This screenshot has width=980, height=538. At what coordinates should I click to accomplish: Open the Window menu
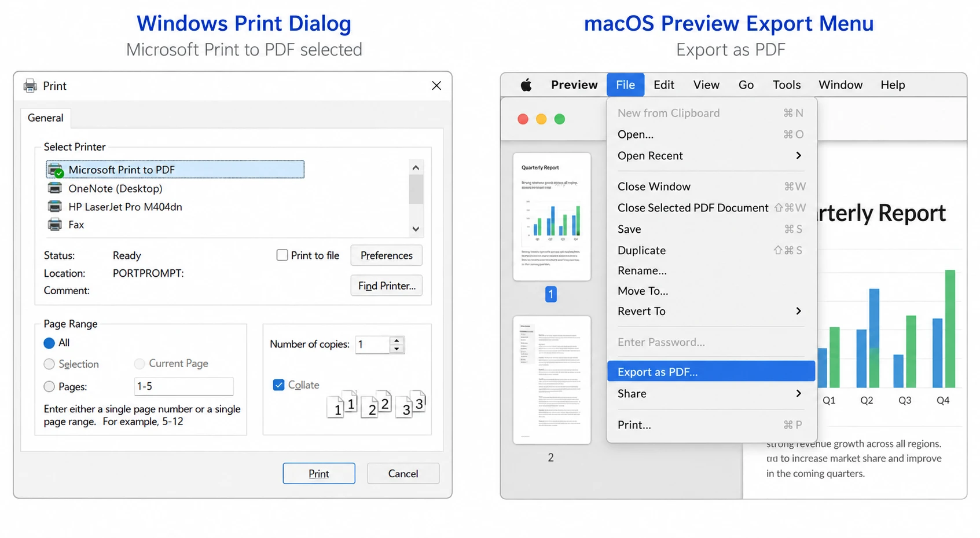click(x=840, y=85)
